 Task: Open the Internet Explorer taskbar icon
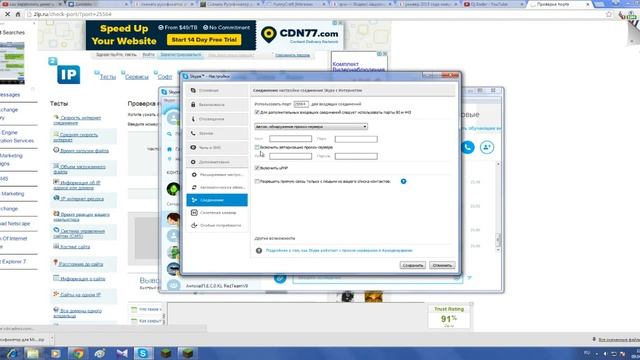[11, 353]
